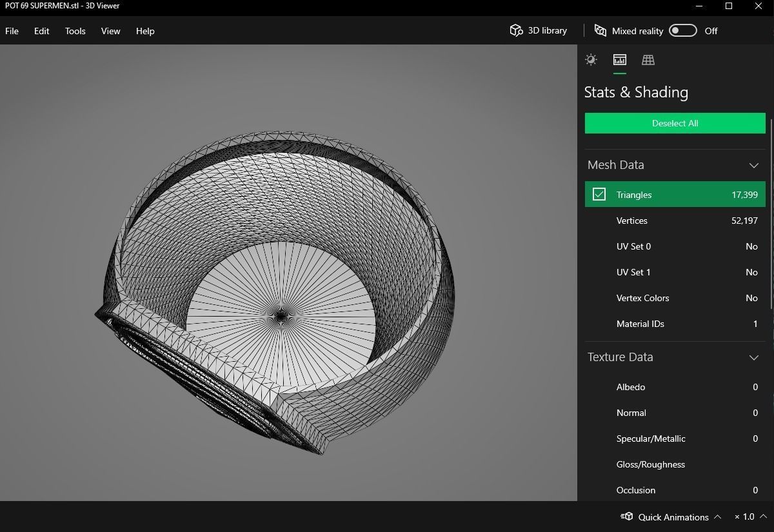Maximize the 3D Viewer window

(729, 6)
